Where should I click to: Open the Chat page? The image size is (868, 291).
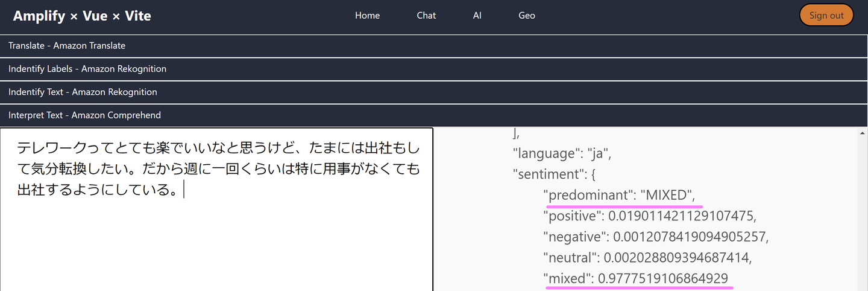pyautogui.click(x=426, y=16)
